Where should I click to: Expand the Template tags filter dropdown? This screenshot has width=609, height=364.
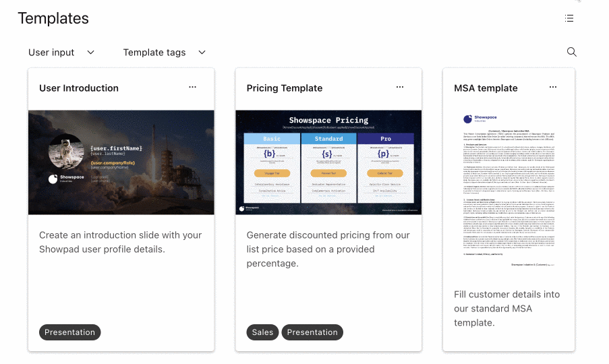pos(165,53)
